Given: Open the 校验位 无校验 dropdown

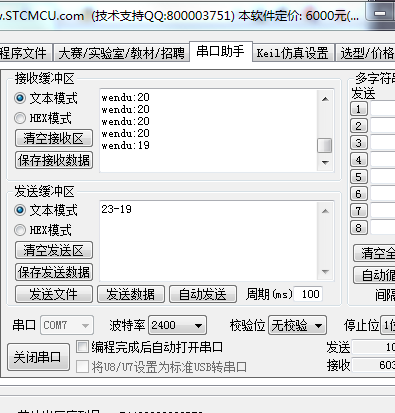Looking at the screenshot, I should 297,325.
